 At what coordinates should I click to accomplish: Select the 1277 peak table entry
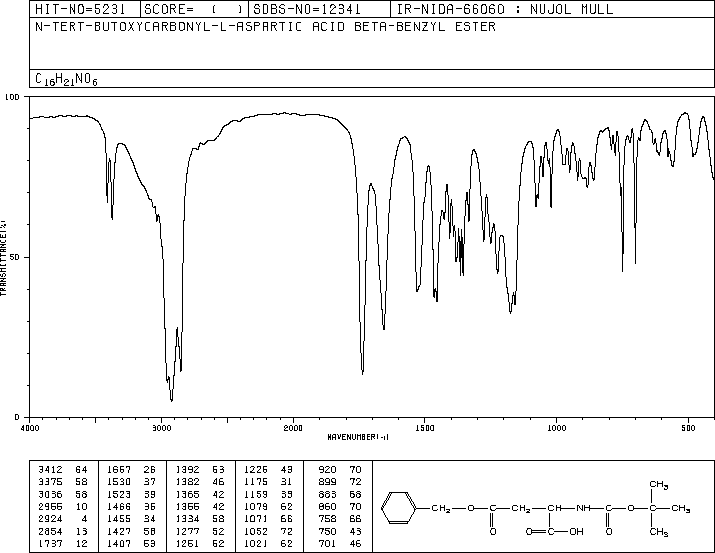[x=200, y=531]
